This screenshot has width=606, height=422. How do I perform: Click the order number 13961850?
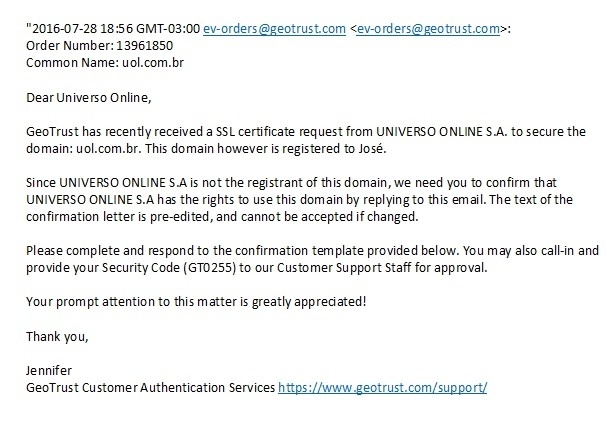click(145, 46)
